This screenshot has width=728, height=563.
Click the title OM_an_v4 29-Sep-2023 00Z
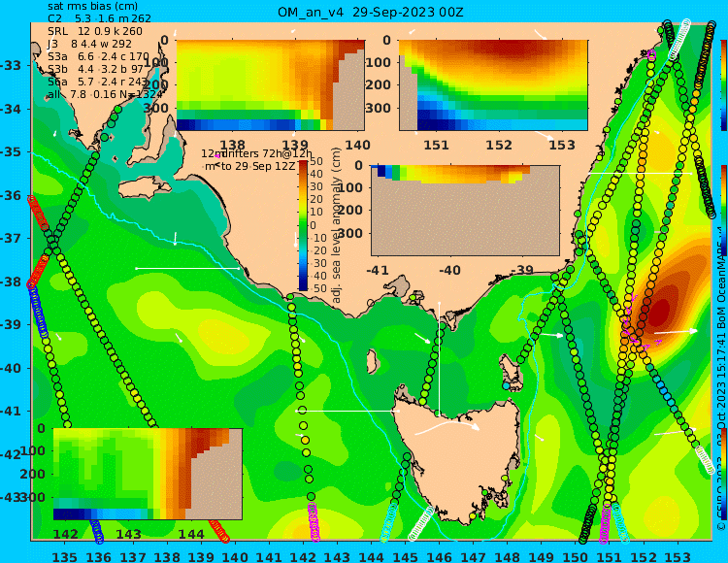[371, 13]
